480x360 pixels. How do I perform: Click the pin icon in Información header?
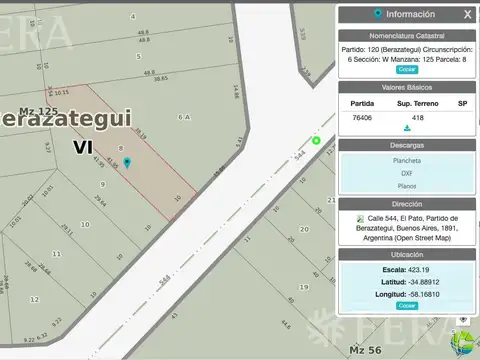coord(378,14)
